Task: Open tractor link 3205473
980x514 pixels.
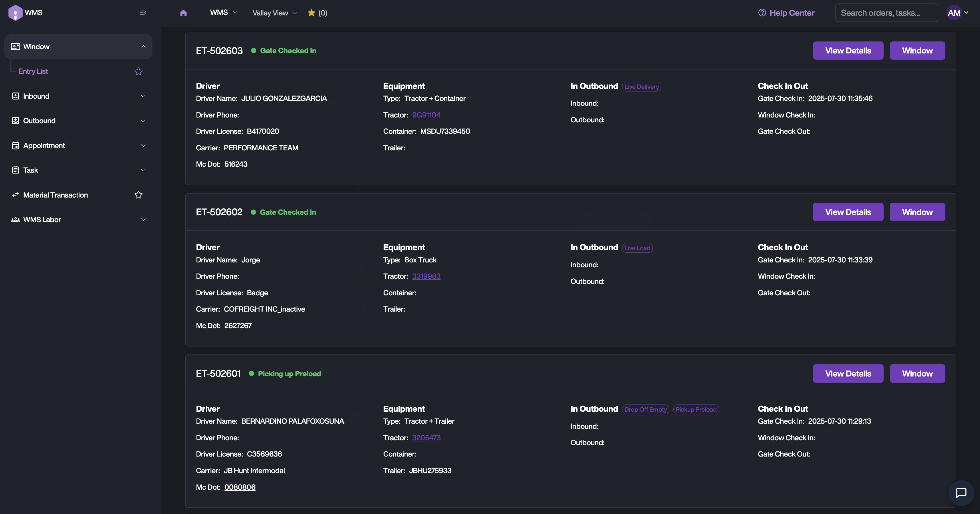Action: click(426, 438)
